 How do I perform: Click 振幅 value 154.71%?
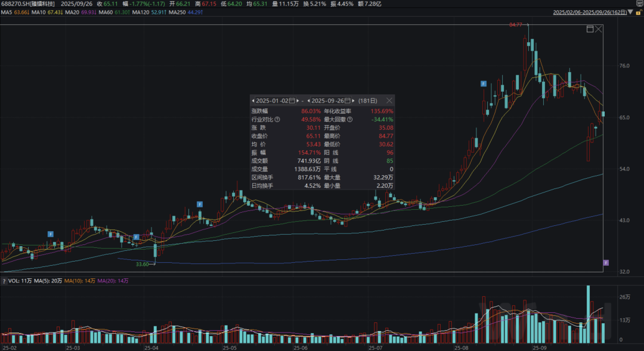[309, 153]
